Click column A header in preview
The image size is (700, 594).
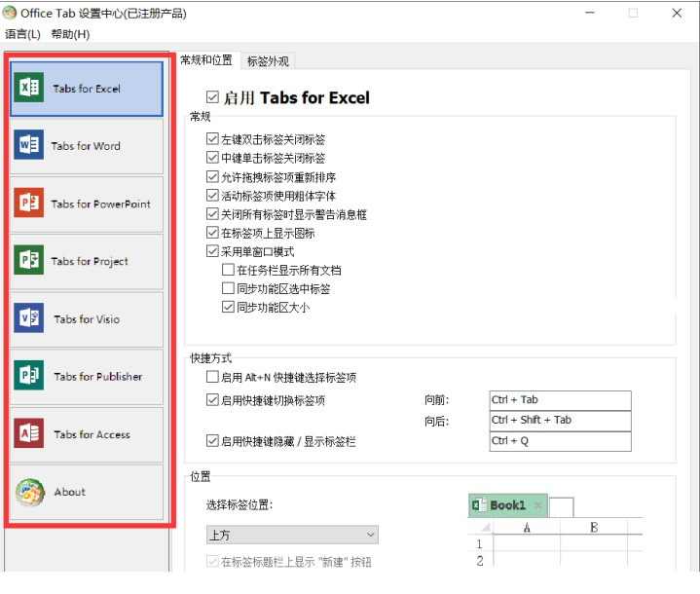(527, 528)
